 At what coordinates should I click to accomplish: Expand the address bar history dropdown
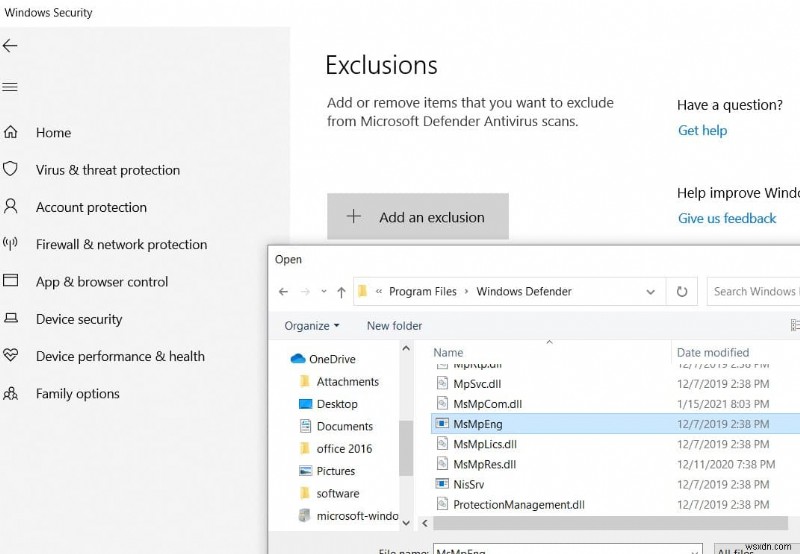click(651, 292)
